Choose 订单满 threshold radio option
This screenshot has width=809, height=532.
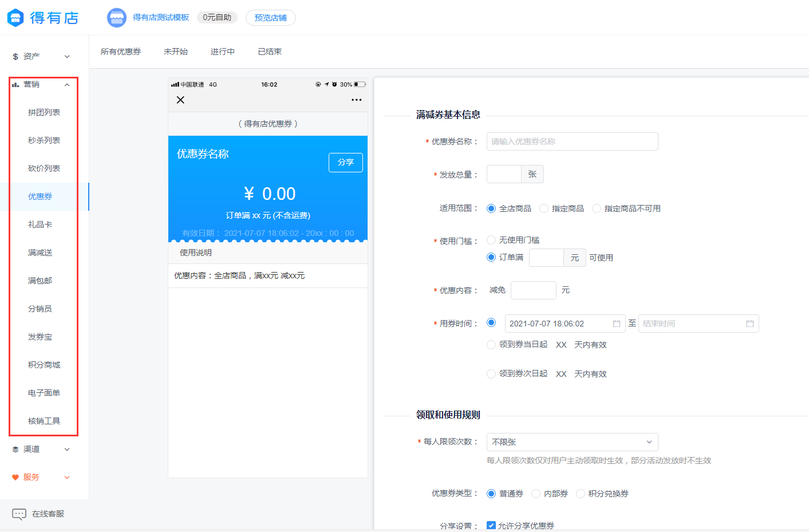pyautogui.click(x=491, y=257)
